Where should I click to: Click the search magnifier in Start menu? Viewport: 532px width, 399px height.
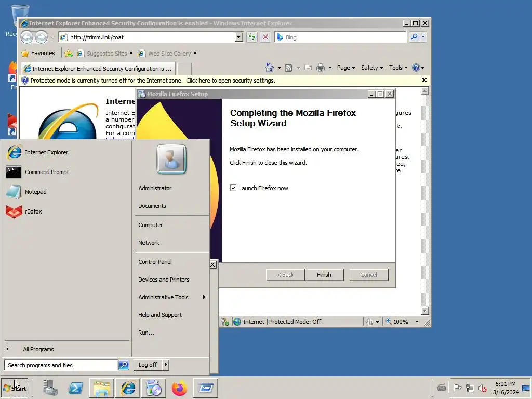pyautogui.click(x=124, y=365)
